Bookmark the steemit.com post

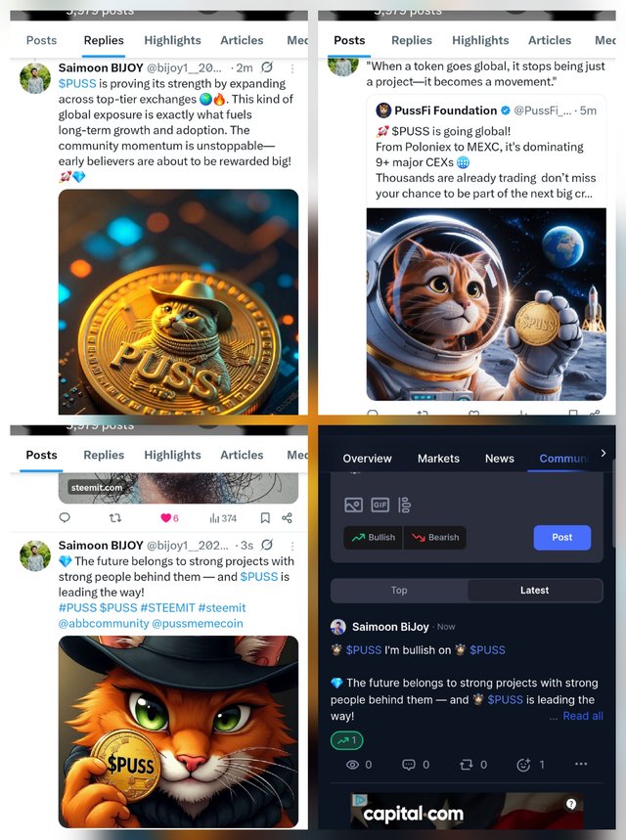(265, 518)
